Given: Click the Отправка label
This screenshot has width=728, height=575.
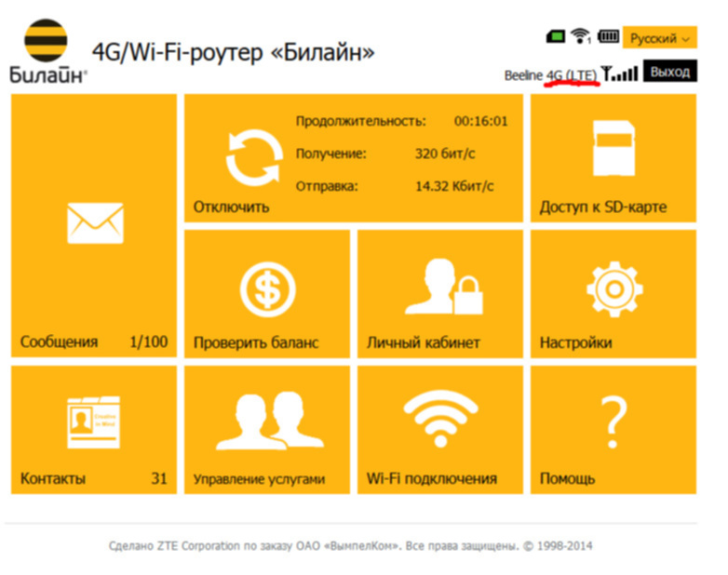Looking at the screenshot, I should click(327, 186).
